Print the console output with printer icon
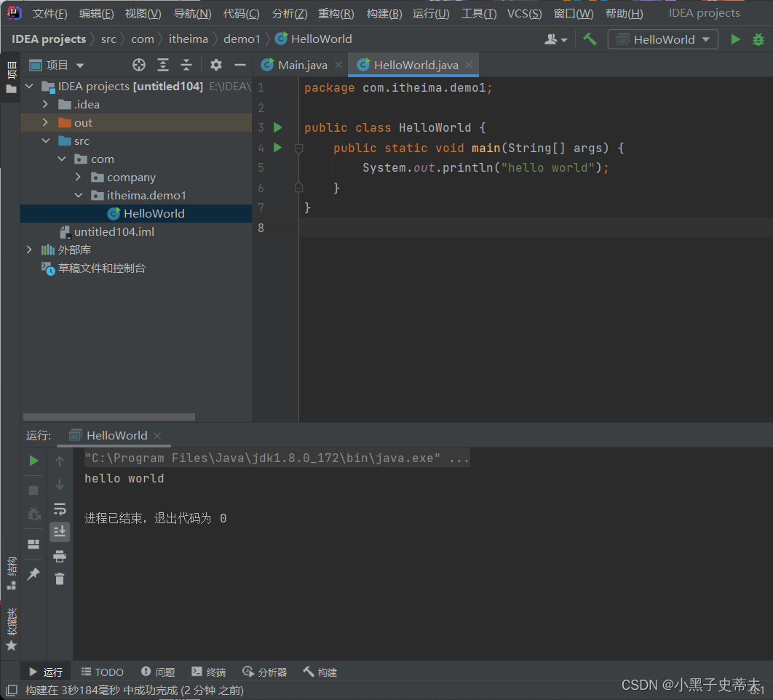Image resolution: width=773 pixels, height=700 pixels. click(60, 556)
